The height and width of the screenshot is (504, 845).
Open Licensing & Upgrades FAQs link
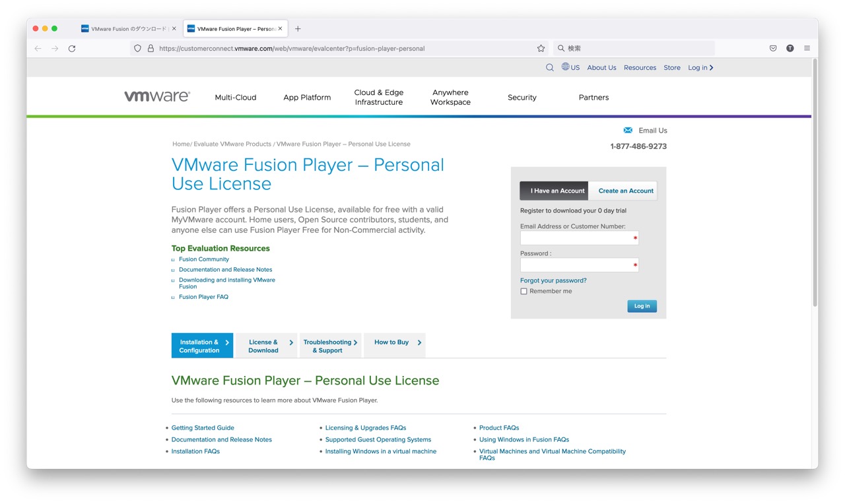(366, 427)
